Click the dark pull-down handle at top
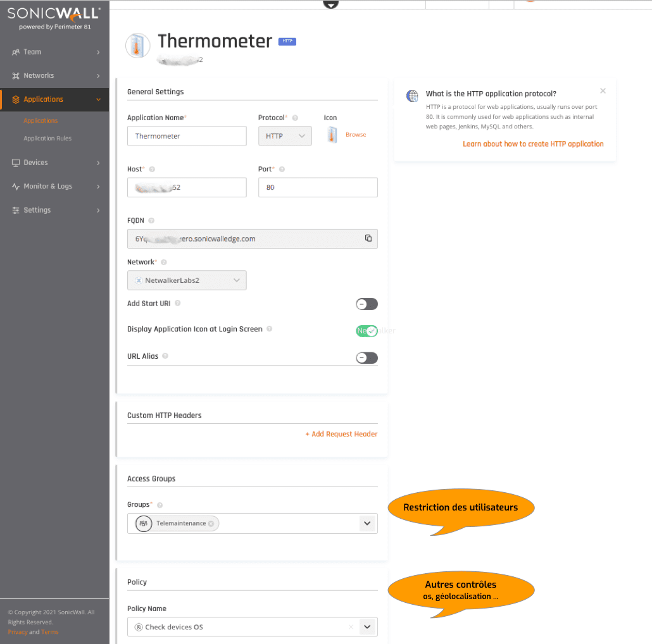Screen dimensions: 652x644 pos(330,4)
